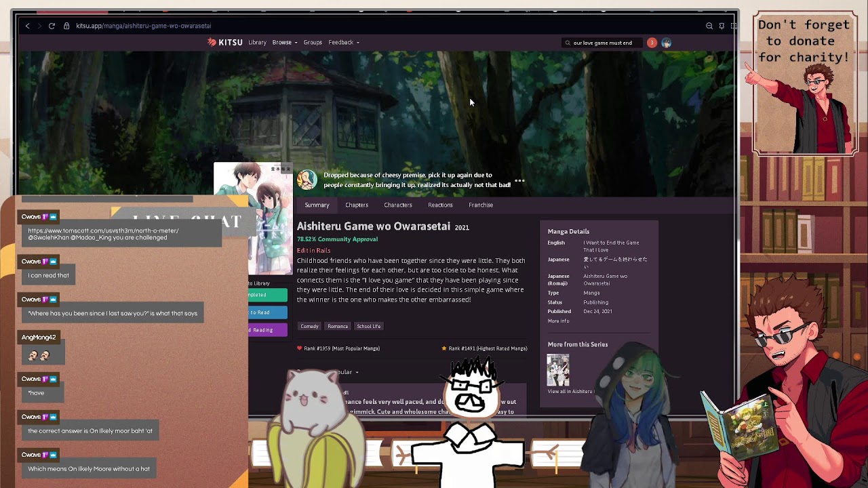Open the user profile avatar menu
The image size is (868, 488).
pos(667,43)
